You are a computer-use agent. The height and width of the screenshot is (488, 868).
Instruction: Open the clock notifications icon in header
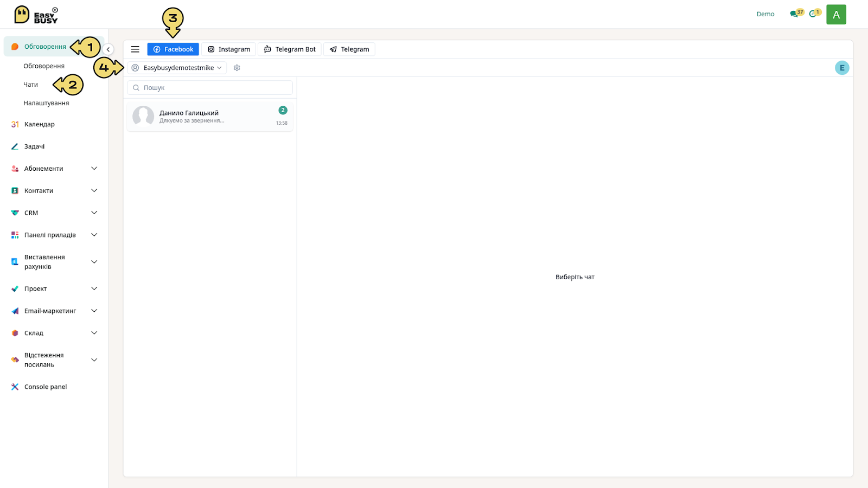[815, 13]
